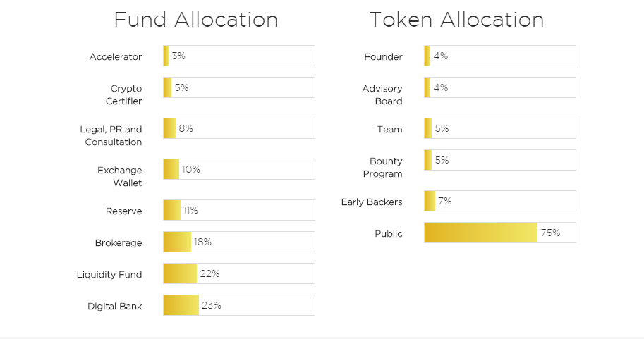Click the Digital Bank label text
Image resolution: width=644 pixels, height=339 pixels.
click(x=114, y=307)
